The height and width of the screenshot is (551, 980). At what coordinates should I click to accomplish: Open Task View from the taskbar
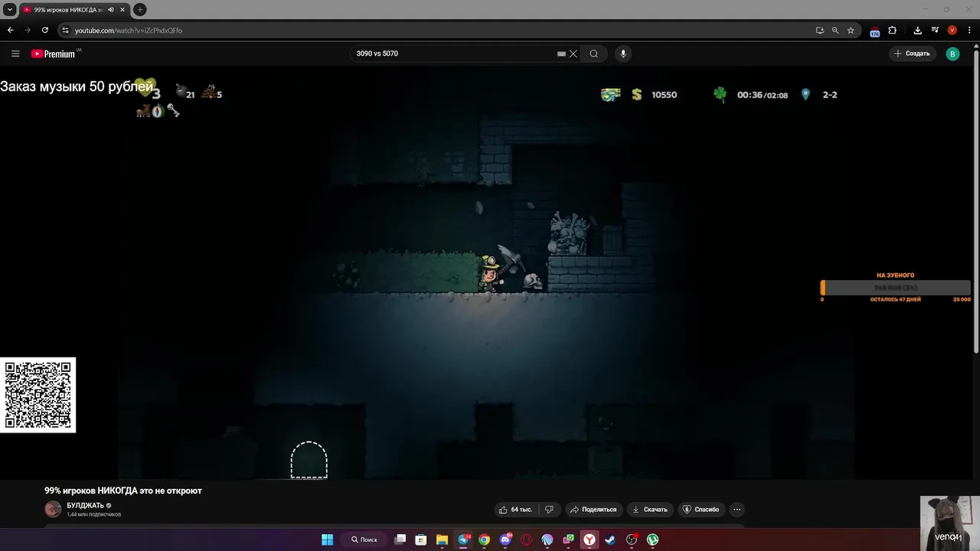tap(400, 540)
